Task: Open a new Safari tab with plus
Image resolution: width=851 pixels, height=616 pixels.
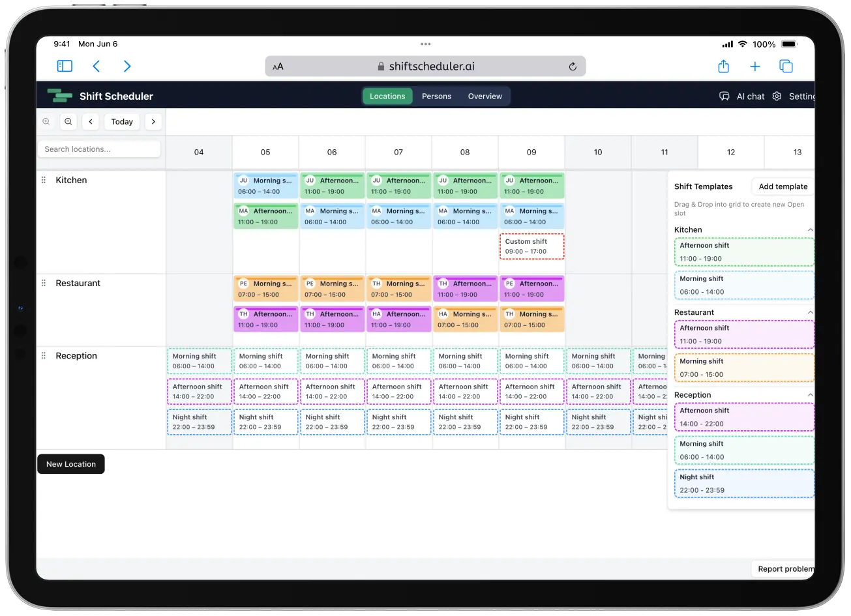Action: [x=754, y=66]
